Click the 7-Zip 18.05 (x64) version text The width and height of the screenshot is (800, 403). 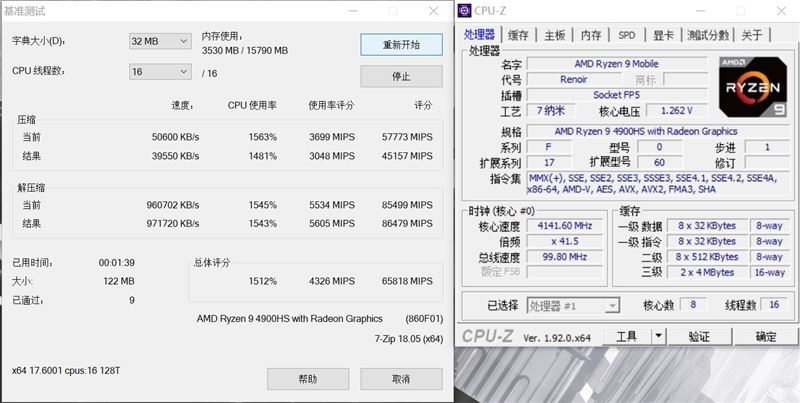coord(408,339)
